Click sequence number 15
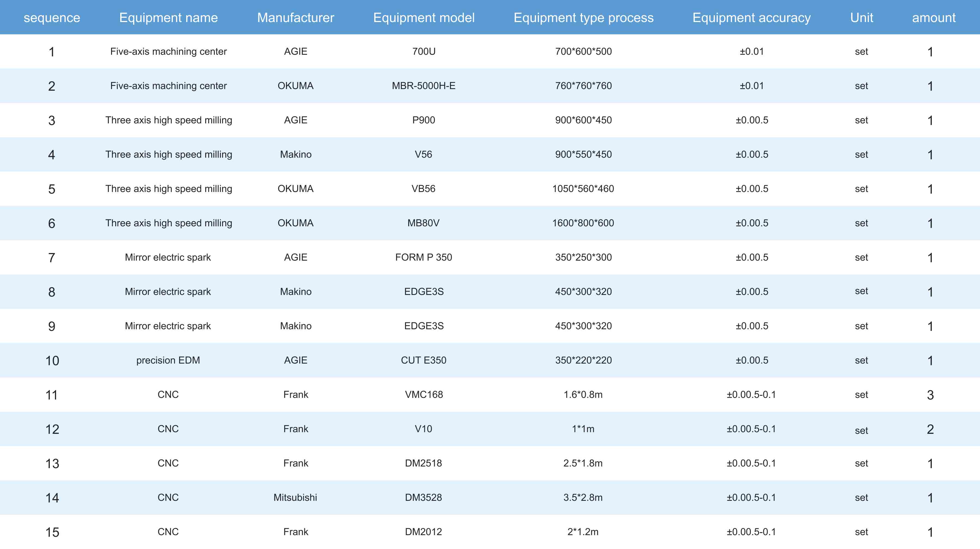Viewport: 980px width, 549px height. click(x=52, y=532)
